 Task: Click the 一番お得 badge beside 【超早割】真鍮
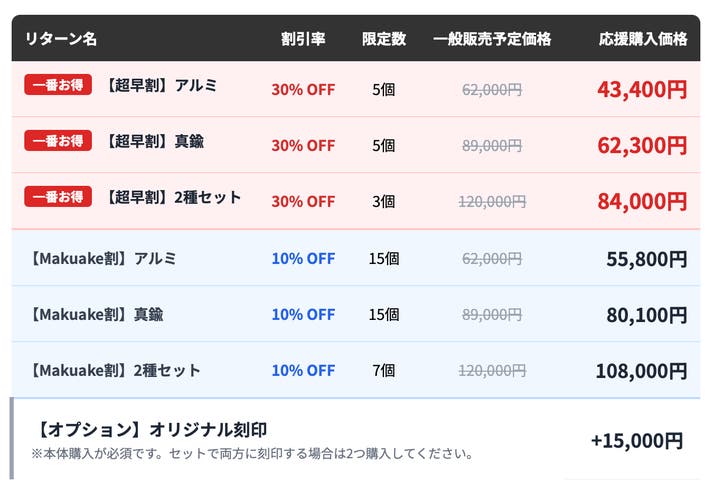pyautogui.click(x=58, y=142)
